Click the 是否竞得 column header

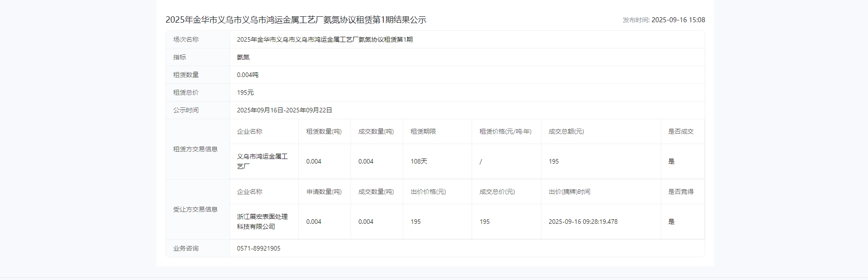click(680, 192)
